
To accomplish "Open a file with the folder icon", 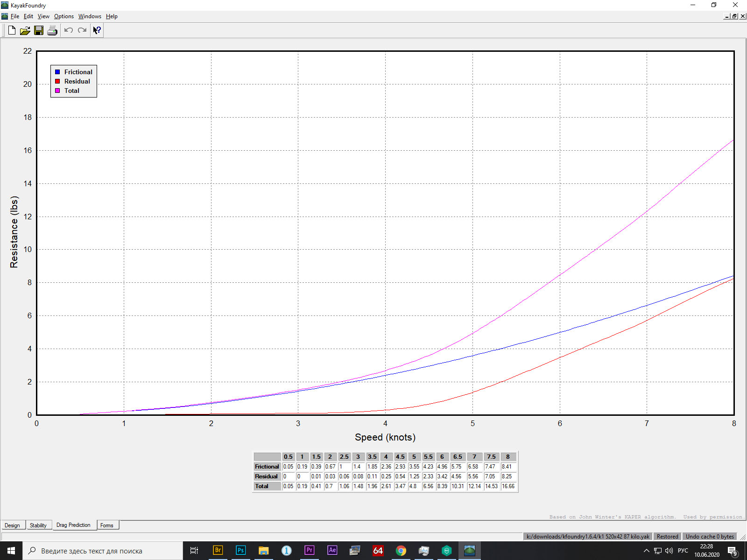I will click(25, 30).
